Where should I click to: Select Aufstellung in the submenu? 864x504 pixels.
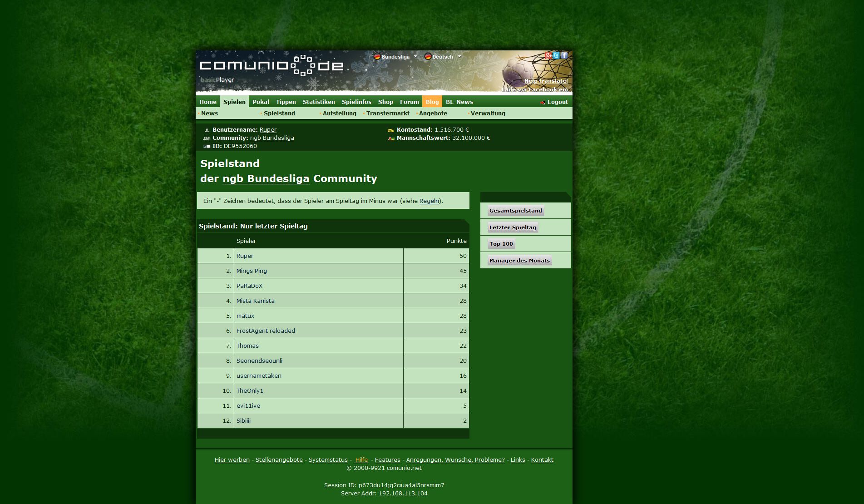[x=339, y=114]
